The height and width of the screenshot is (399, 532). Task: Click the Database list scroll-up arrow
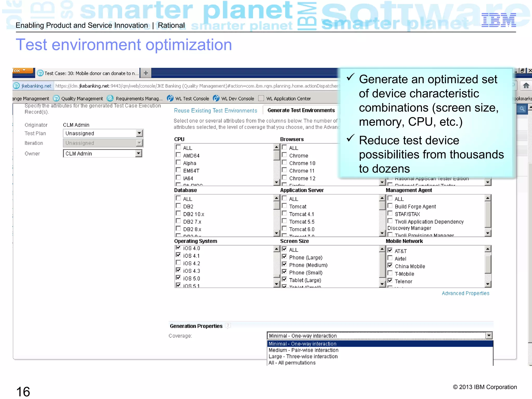276,198
